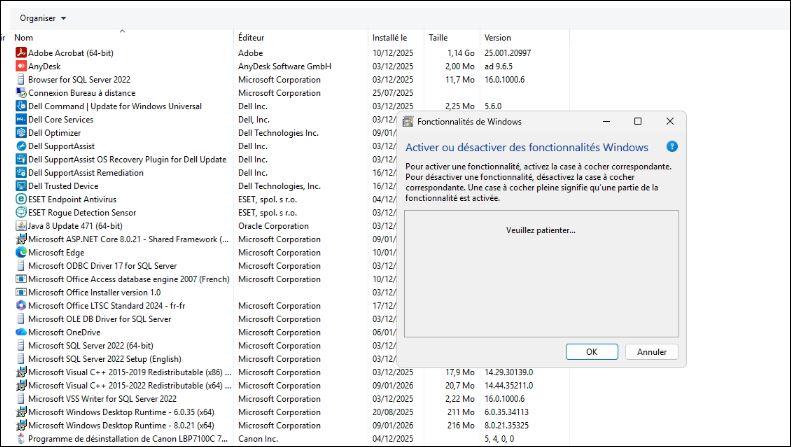
Task: Click the Java 8 Update 471 icon
Action: pos(20,226)
